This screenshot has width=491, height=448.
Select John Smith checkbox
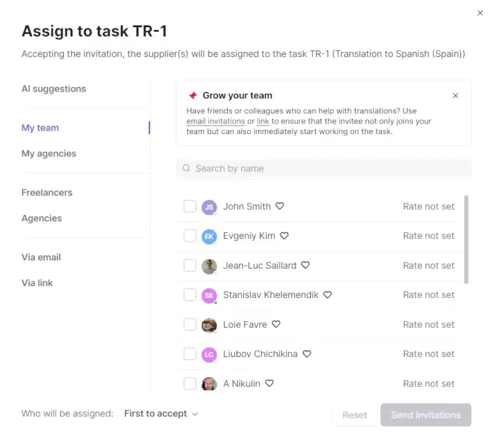pyautogui.click(x=190, y=206)
